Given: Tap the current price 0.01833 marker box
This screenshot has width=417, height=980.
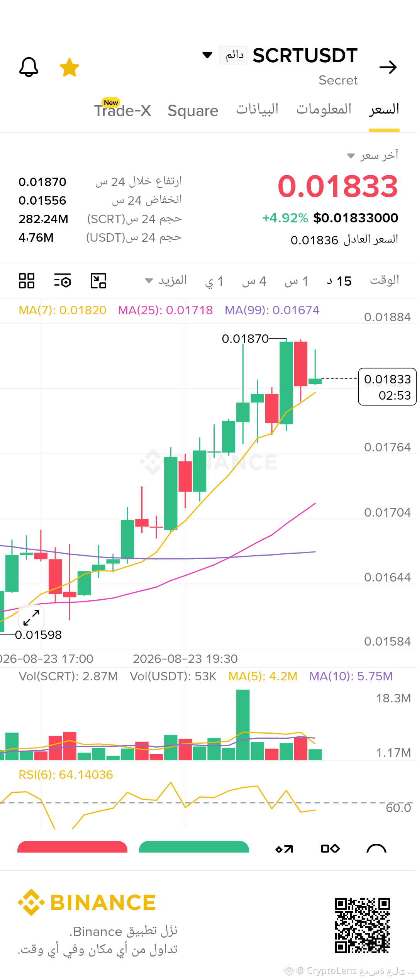Looking at the screenshot, I should pos(387,387).
